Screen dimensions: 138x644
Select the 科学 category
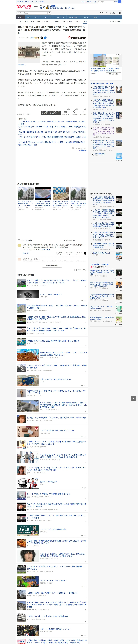pos(71,21)
